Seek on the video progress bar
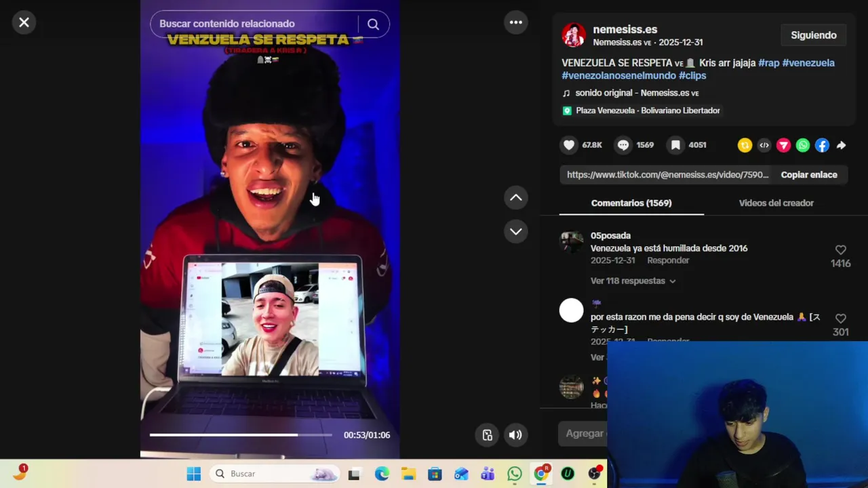868x488 pixels. coord(241,435)
